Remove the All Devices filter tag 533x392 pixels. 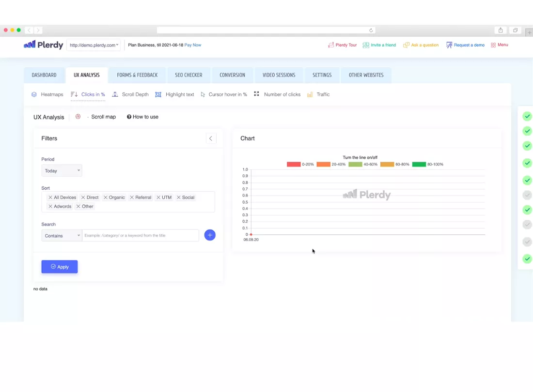click(x=50, y=197)
